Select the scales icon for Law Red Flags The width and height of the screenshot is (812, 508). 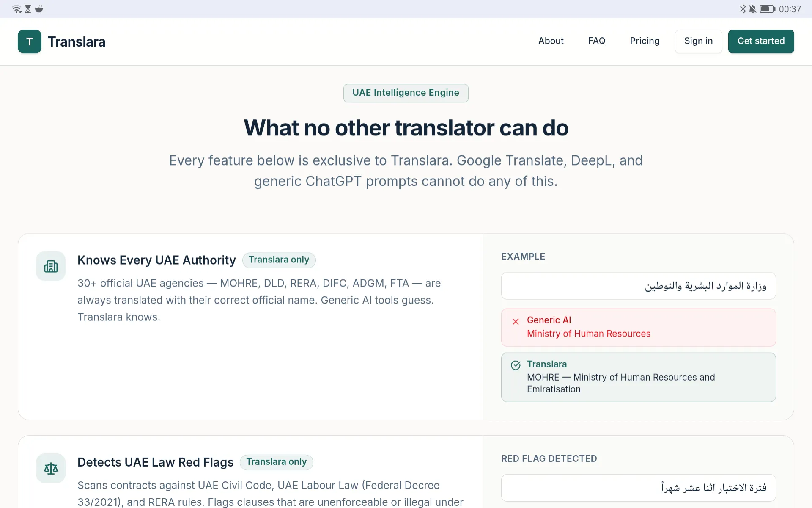pos(51,468)
